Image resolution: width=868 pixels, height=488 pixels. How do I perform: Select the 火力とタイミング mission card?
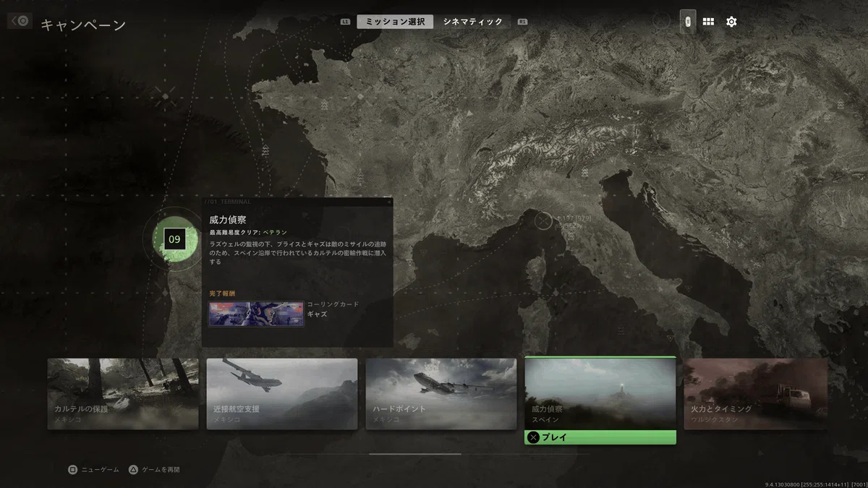(x=756, y=394)
